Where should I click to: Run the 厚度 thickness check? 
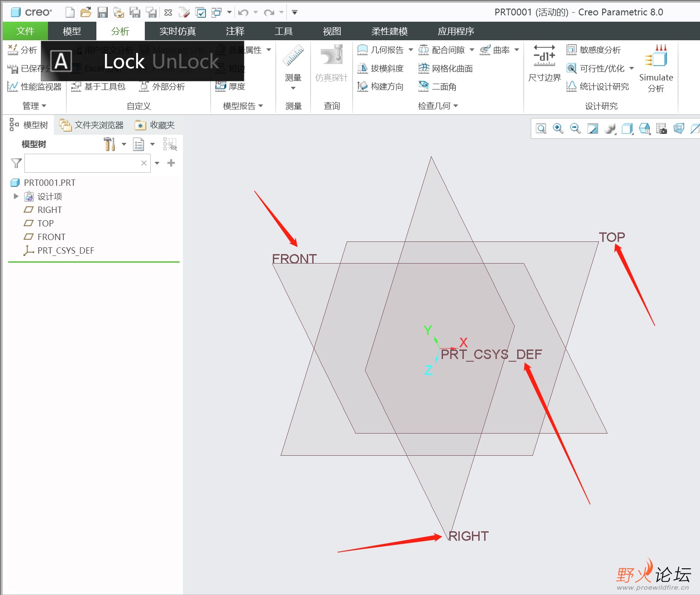pos(230,86)
